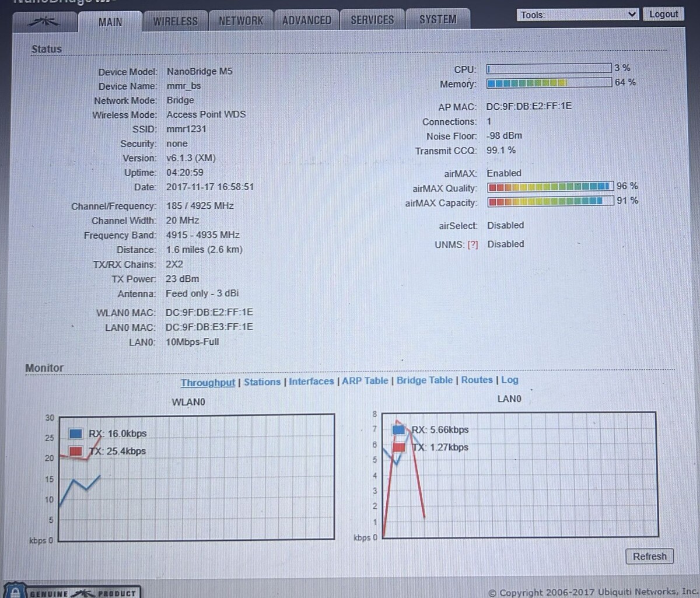Click the Memory usage bar

pos(549,83)
